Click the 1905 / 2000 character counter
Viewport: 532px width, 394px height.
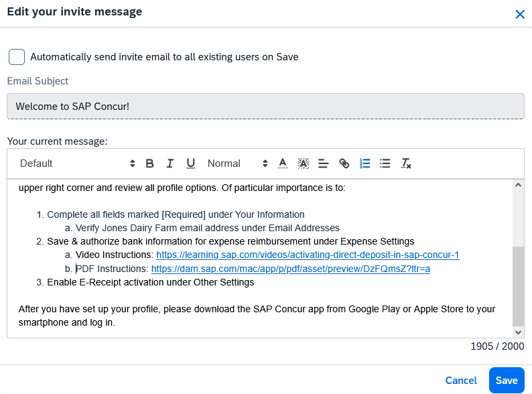click(x=497, y=346)
